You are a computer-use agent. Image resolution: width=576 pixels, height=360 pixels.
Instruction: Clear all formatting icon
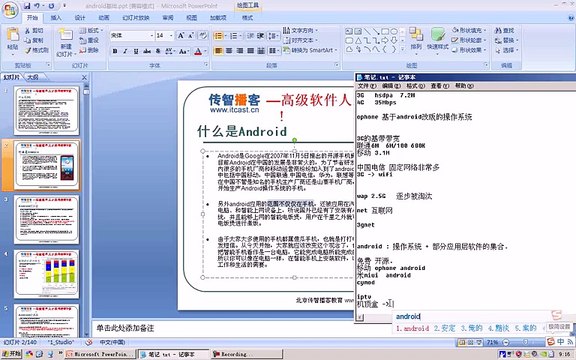[203, 35]
